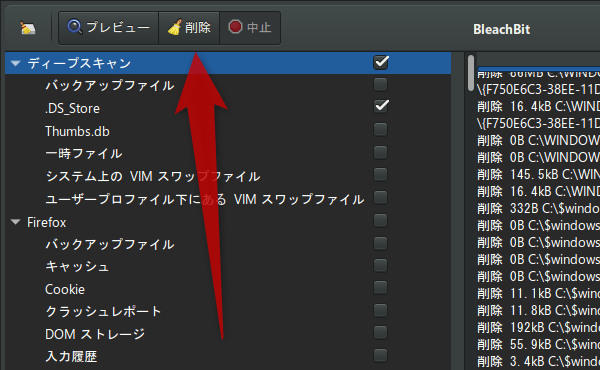Enable Firefox DOM ストレージ checkbox
600x370 pixels.
tap(380, 333)
